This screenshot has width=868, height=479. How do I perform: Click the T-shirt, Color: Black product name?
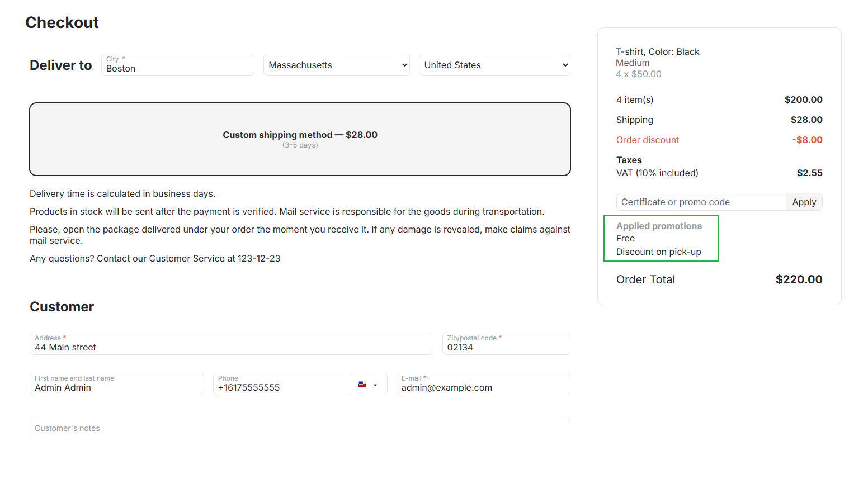point(658,51)
